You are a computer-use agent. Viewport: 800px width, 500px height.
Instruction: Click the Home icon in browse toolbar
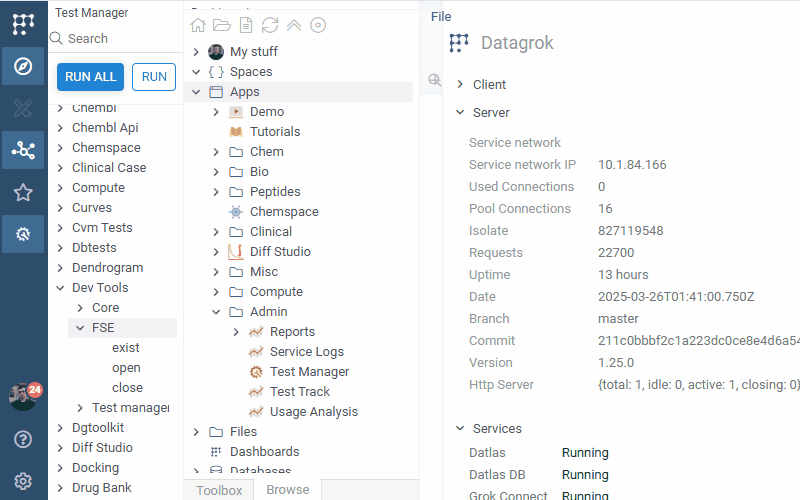coord(198,25)
